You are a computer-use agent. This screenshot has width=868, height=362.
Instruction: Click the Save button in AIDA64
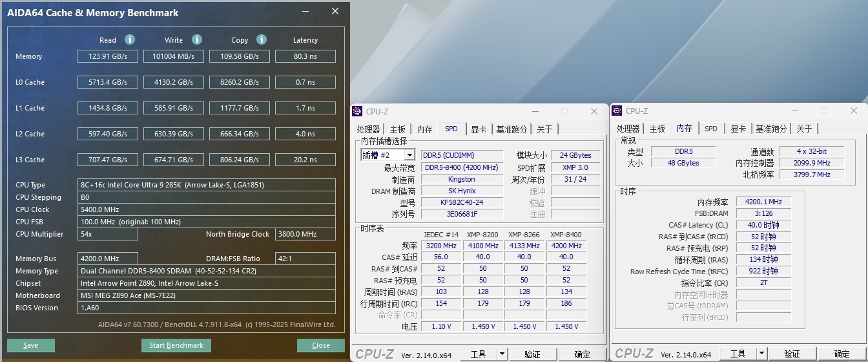click(x=31, y=345)
